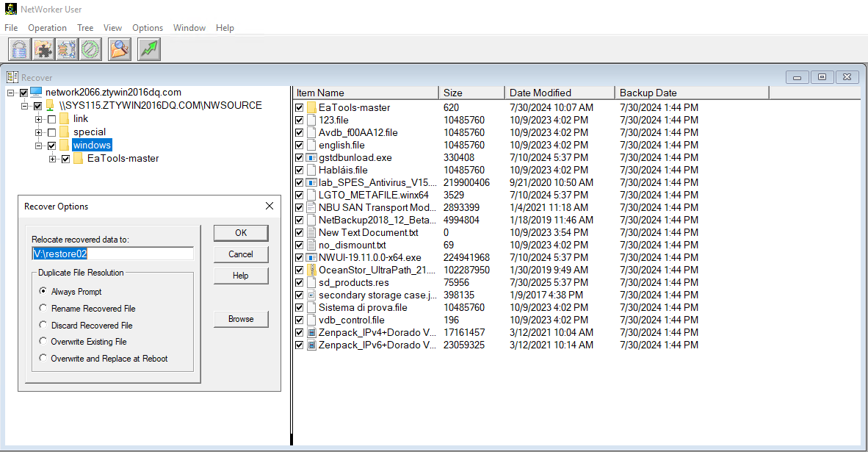The height and width of the screenshot is (452, 868).
Task: Click the folder icon of EaTools-master list row
Action: pos(311,107)
